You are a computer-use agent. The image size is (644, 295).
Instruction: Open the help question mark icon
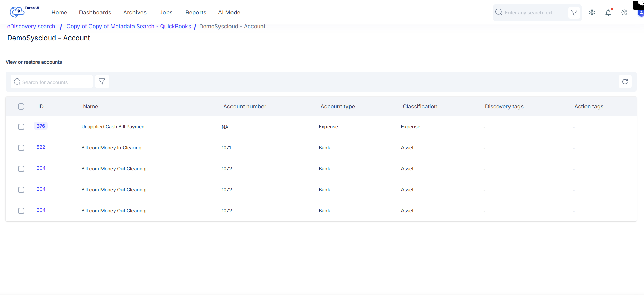click(x=624, y=13)
